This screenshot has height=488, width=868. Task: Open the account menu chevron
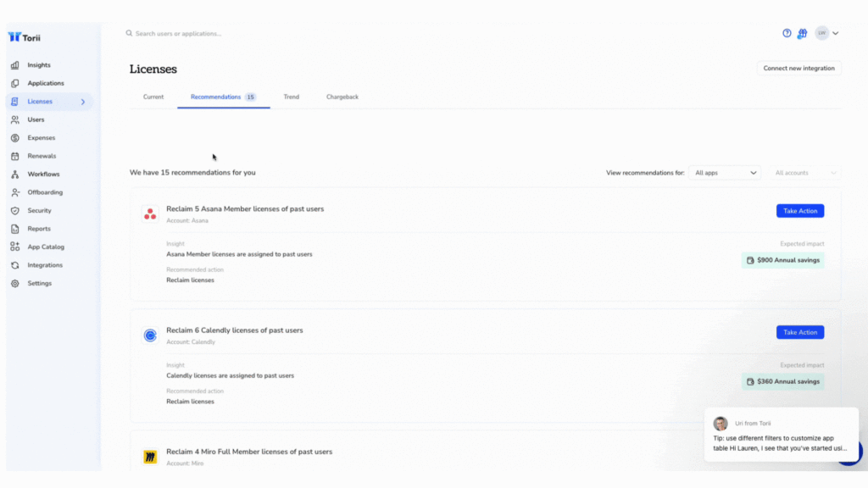[x=835, y=33]
